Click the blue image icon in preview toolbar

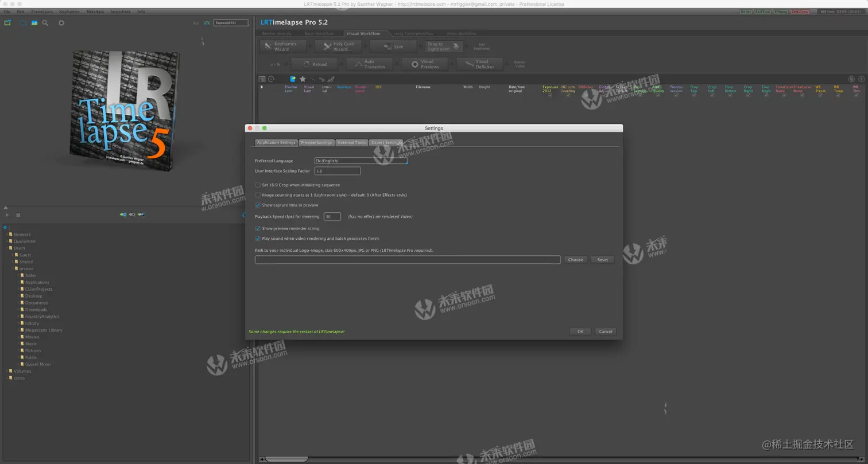pyautogui.click(x=34, y=23)
